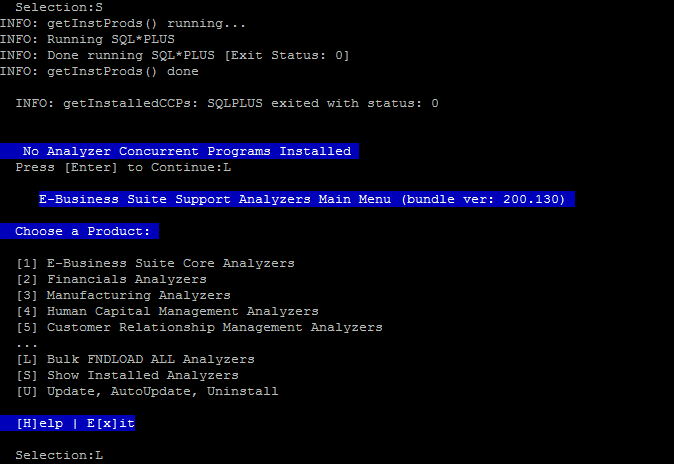Viewport: 674px width, 464px height.
Task: Choose [S] Show Installed Analyzers option
Action: coord(127,375)
